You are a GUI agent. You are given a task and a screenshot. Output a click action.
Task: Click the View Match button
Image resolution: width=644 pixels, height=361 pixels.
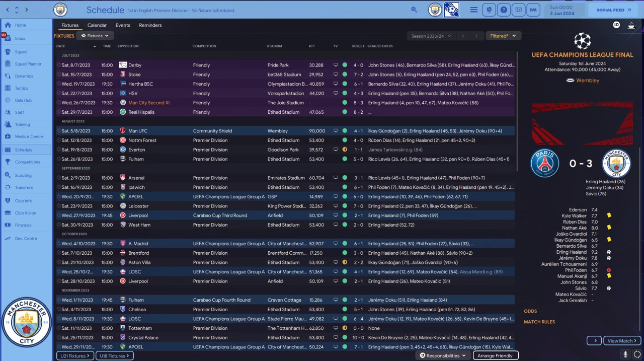[622, 341]
